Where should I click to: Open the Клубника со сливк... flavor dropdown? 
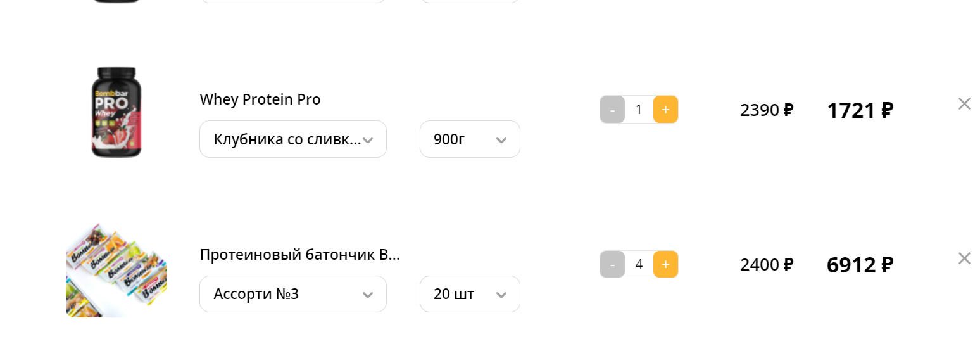pyautogui.click(x=292, y=139)
